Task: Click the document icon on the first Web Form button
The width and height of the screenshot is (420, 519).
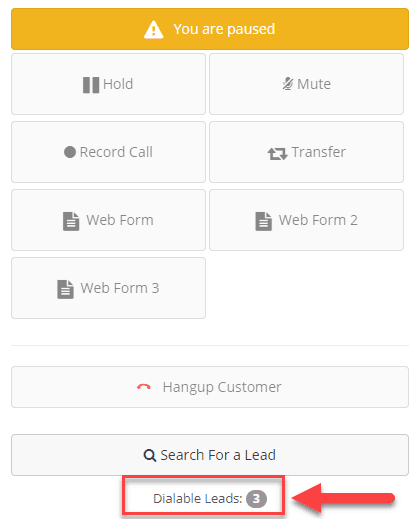Action: (71, 221)
